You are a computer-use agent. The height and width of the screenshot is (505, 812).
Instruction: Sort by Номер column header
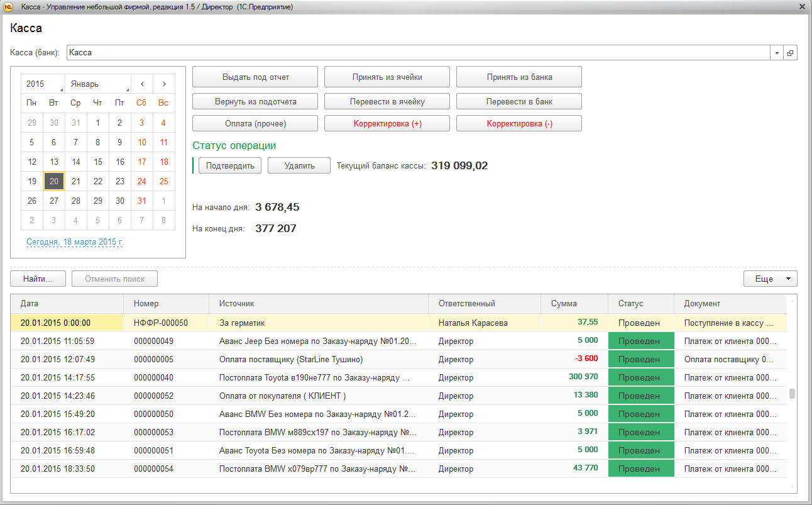click(166, 304)
